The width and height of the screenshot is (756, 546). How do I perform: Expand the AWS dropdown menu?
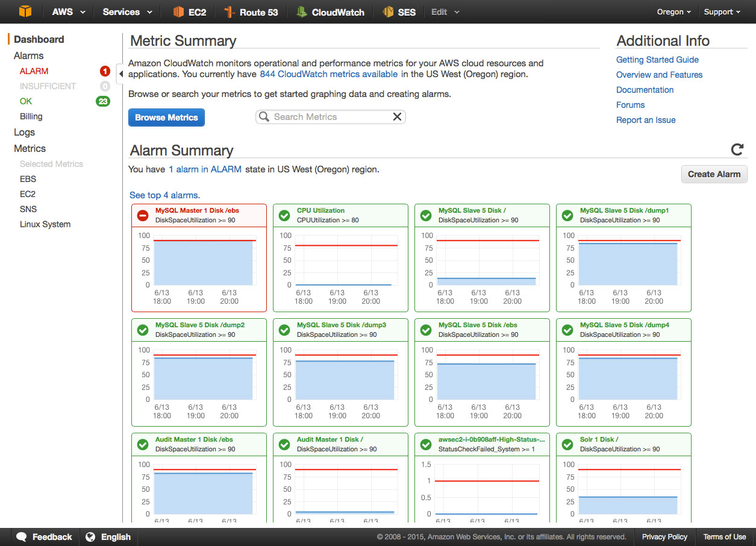69,12
